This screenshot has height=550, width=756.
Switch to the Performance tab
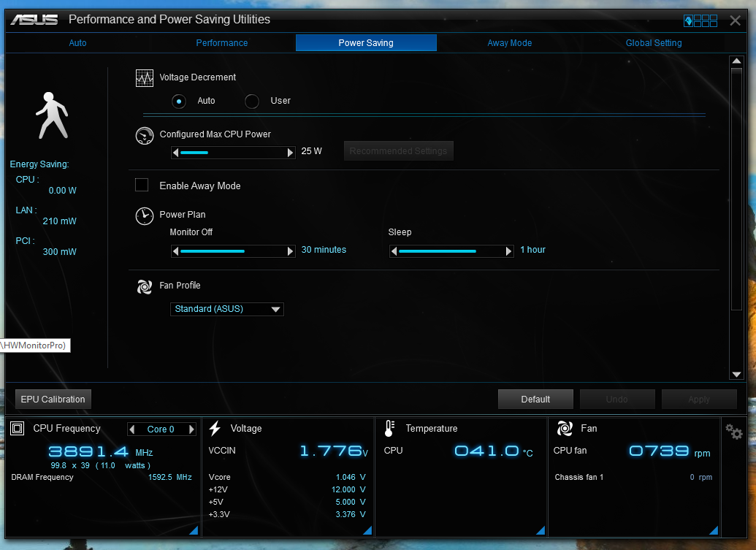point(222,43)
